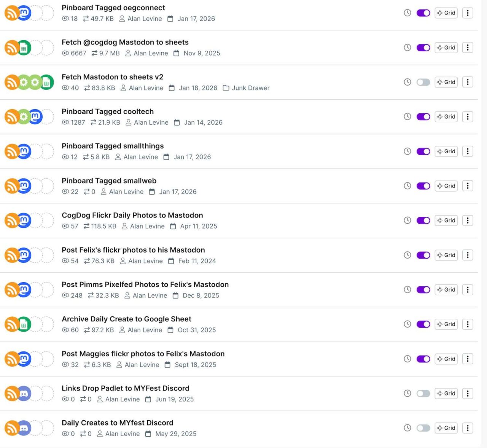Click the clock icon for Pinboard Tagged cooltech

click(407, 117)
